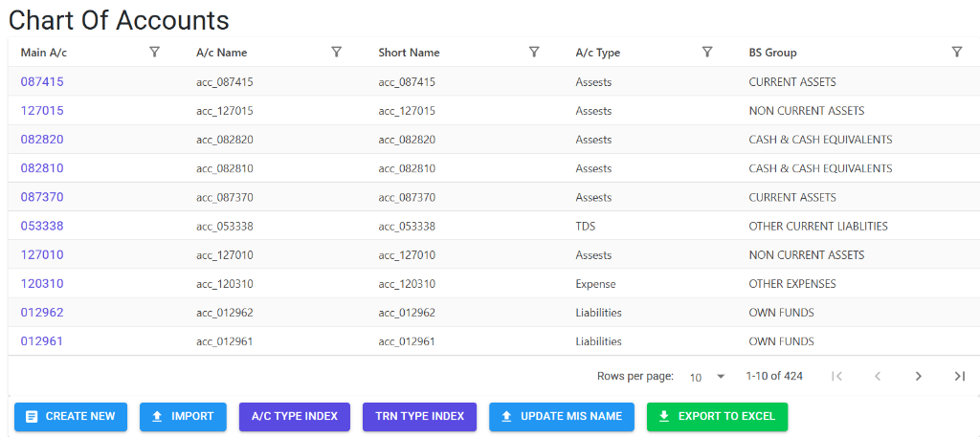Select Assests type in row 127010
This screenshot has width=980, height=437.
pos(593,255)
